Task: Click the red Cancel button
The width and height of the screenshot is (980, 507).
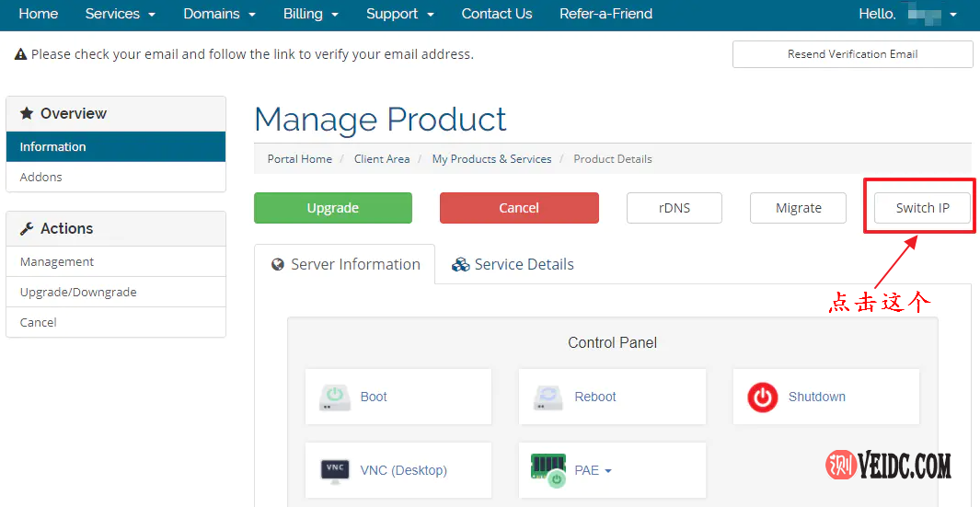Action: point(519,208)
